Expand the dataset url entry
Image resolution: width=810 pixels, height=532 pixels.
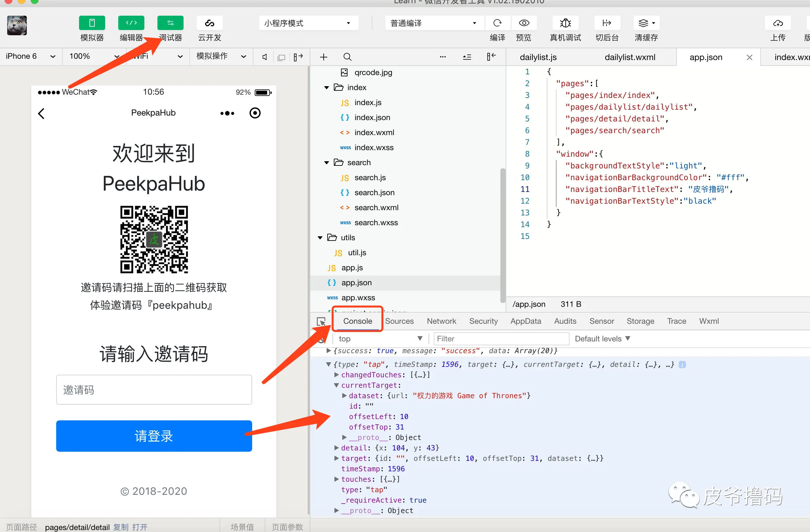[345, 396]
